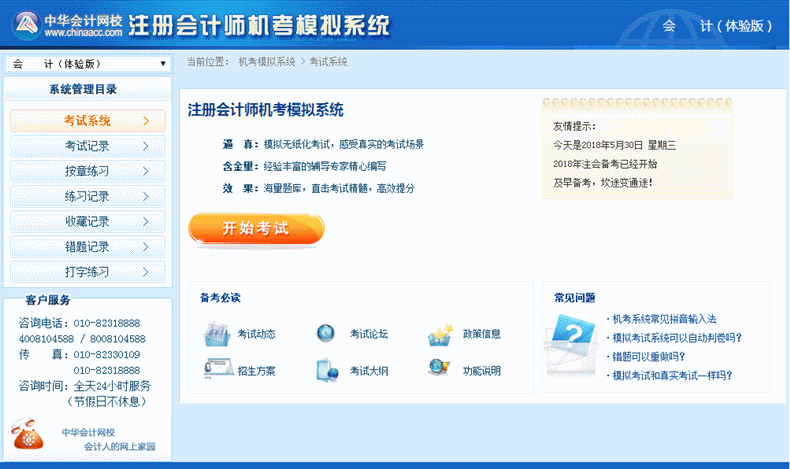Click the 政策信息 icon
Viewport: 790px width, 469px height.
(x=440, y=334)
